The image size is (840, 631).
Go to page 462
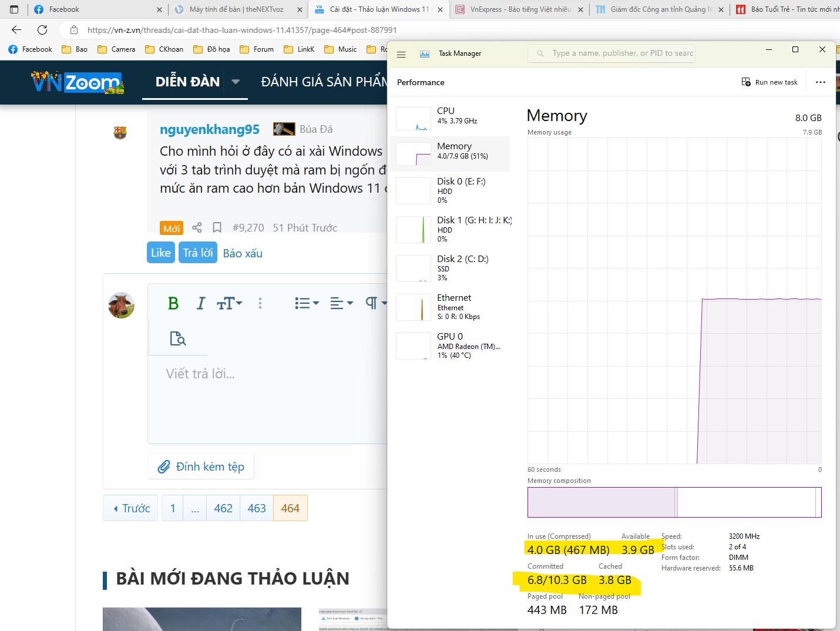223,508
